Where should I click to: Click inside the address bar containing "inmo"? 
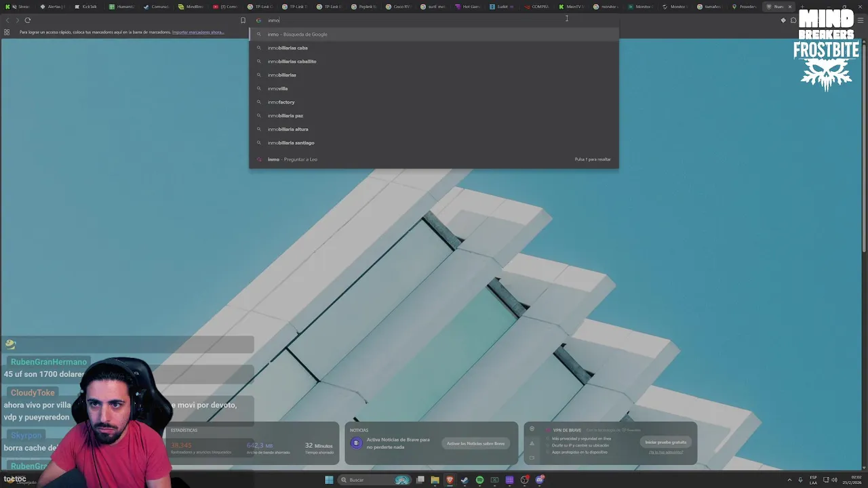tap(434, 20)
